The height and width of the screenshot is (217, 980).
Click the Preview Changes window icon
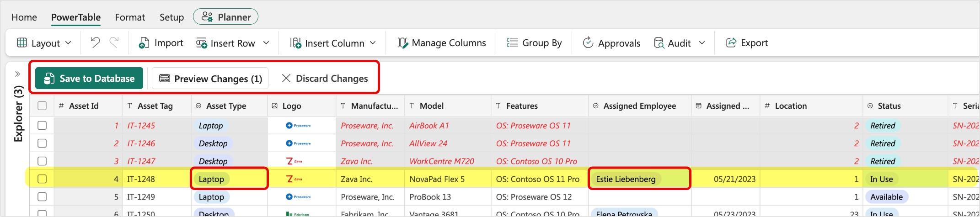[165, 79]
